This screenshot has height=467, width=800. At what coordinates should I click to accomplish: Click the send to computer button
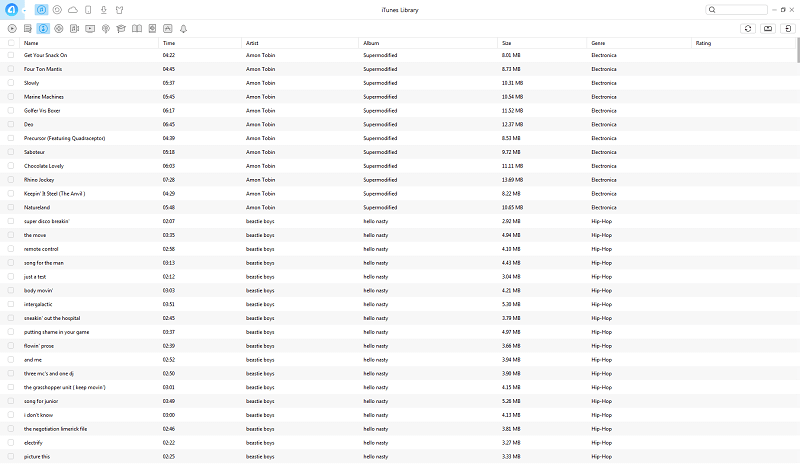coord(768,29)
